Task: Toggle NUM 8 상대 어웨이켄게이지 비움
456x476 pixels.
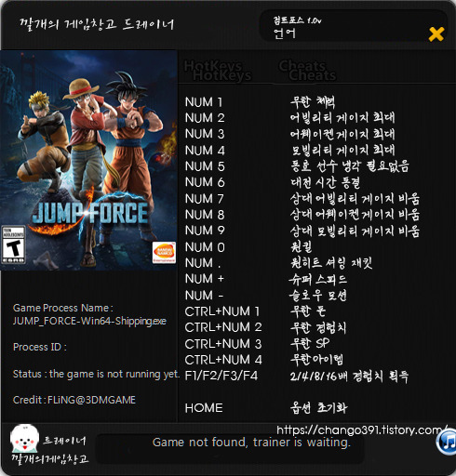Action: point(355,215)
